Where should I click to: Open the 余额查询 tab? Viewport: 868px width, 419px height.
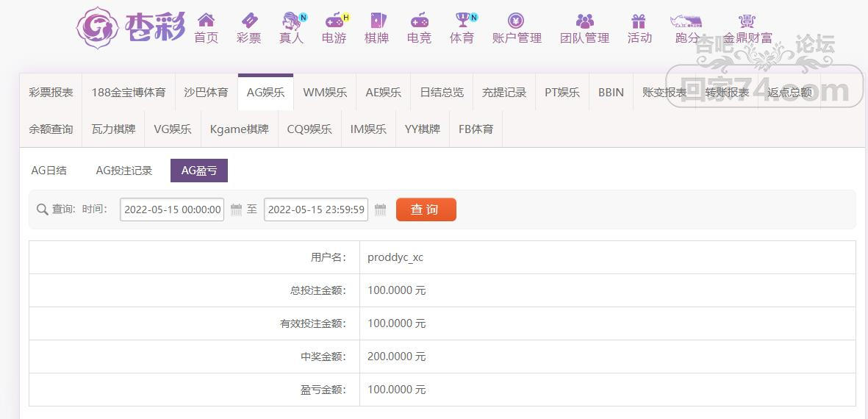[x=51, y=129]
